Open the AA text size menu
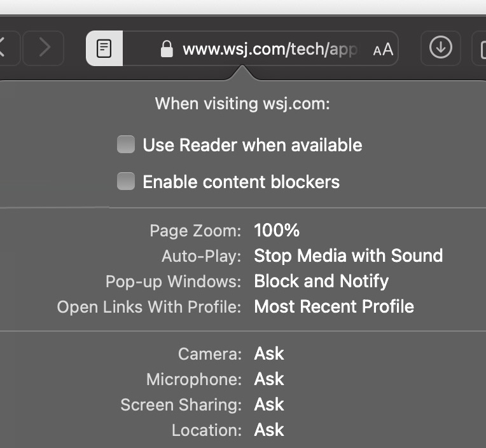The image size is (486, 448). point(383,50)
